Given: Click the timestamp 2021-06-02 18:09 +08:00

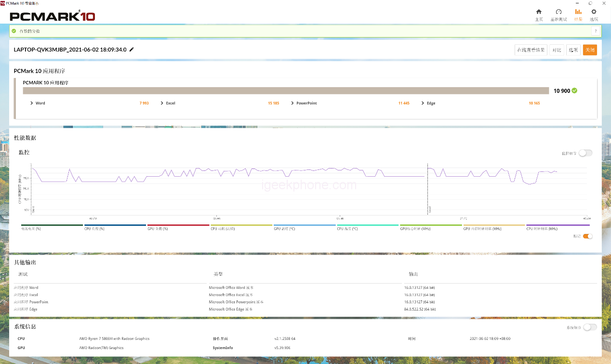Looking at the screenshot, I should coord(490,338).
